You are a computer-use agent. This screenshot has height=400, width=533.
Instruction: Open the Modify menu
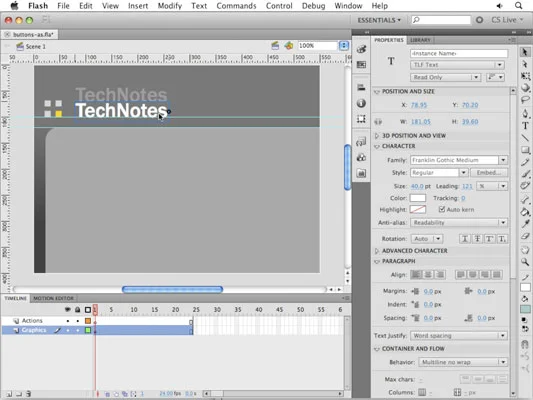tap(170, 6)
